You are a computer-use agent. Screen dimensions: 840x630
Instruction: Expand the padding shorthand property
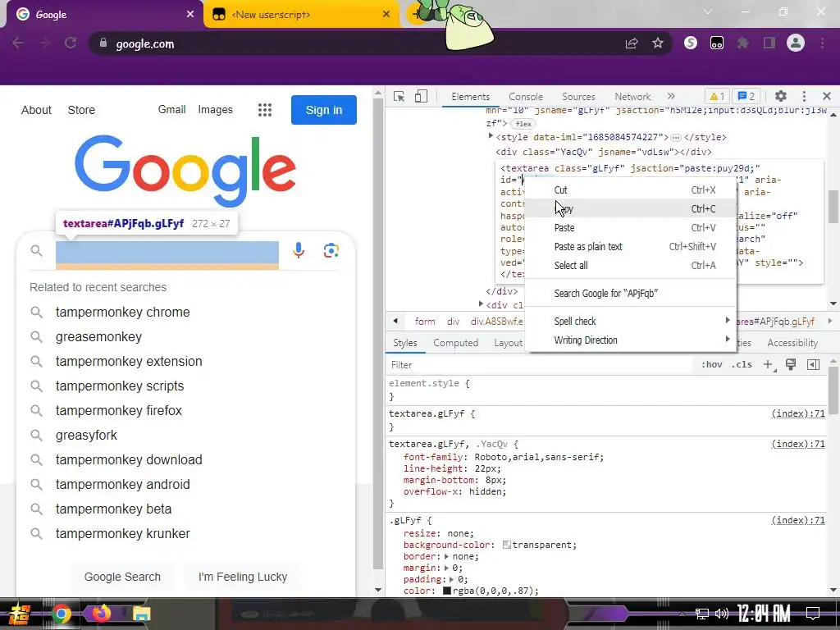451,579
